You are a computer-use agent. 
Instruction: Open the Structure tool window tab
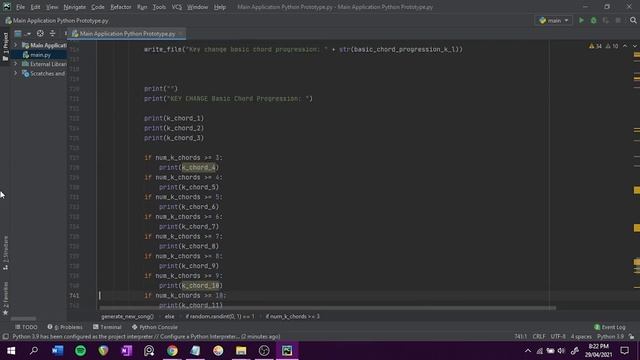coord(5,253)
